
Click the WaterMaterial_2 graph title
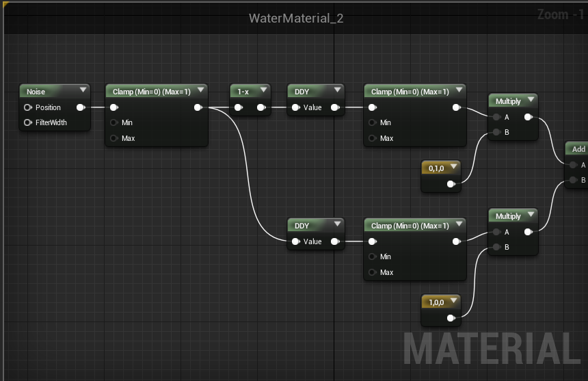tap(296, 18)
